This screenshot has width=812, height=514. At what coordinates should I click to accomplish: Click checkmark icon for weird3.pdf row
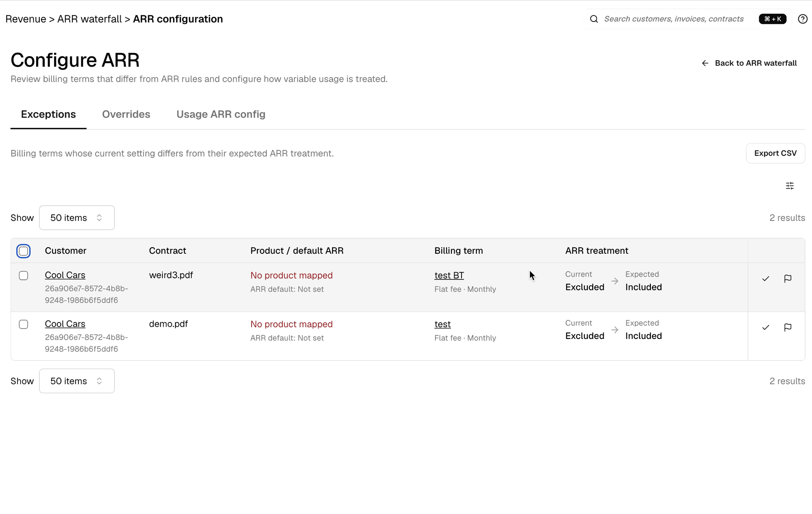766,279
